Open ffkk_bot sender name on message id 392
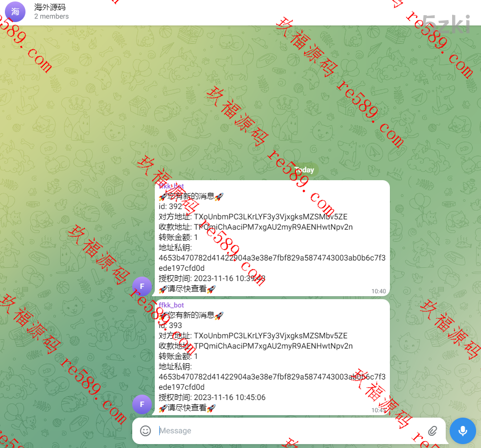The height and width of the screenshot is (448, 481). pos(171,187)
